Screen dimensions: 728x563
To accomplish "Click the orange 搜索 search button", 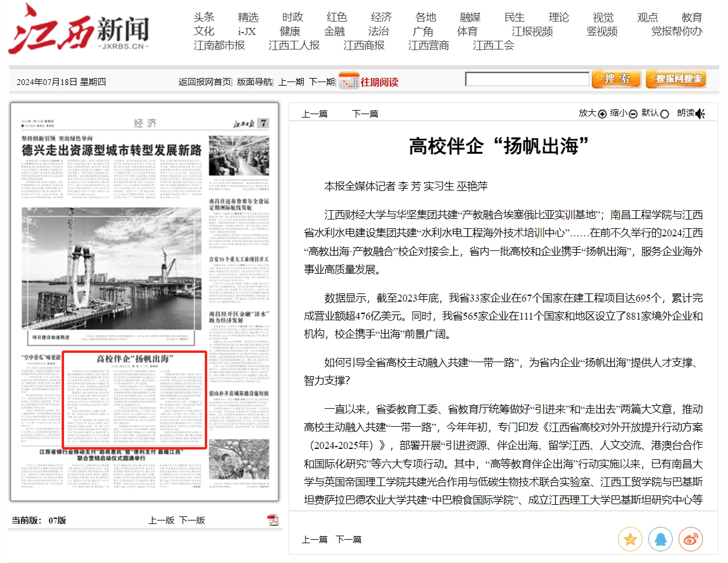I will click(x=616, y=79).
